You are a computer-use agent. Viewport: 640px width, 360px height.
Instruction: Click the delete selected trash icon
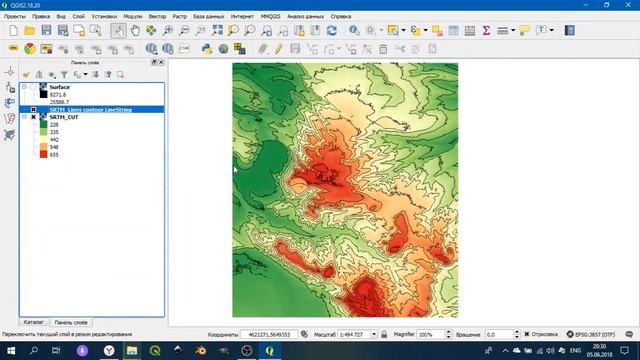(x=383, y=49)
